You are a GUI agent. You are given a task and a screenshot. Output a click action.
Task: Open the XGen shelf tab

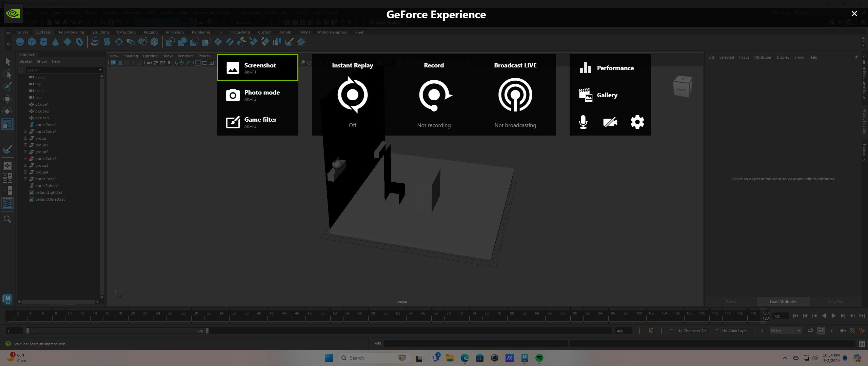[x=360, y=32]
